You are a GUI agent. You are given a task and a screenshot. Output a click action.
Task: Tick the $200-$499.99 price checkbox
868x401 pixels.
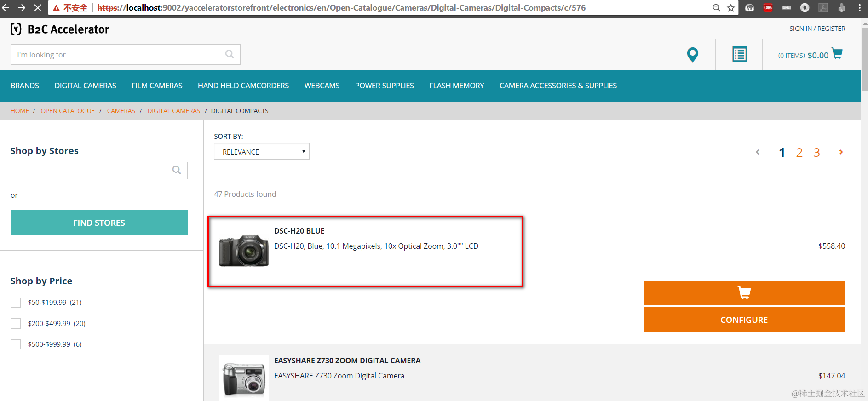coord(16,324)
